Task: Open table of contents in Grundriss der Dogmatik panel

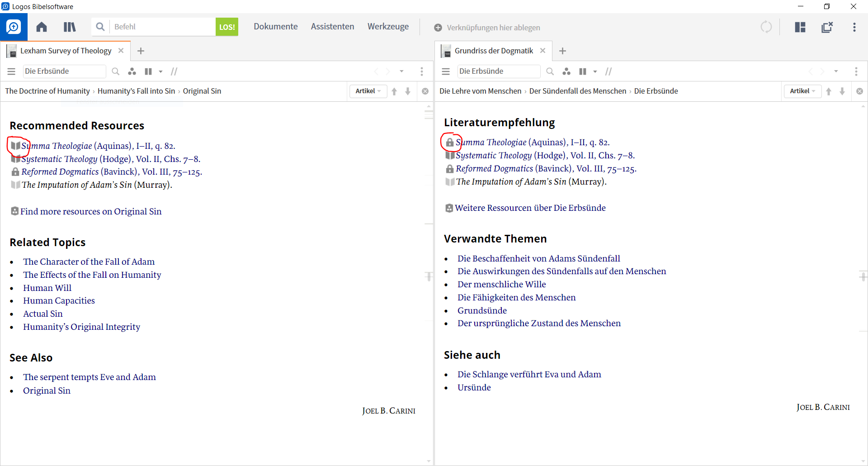Action: [x=446, y=71]
